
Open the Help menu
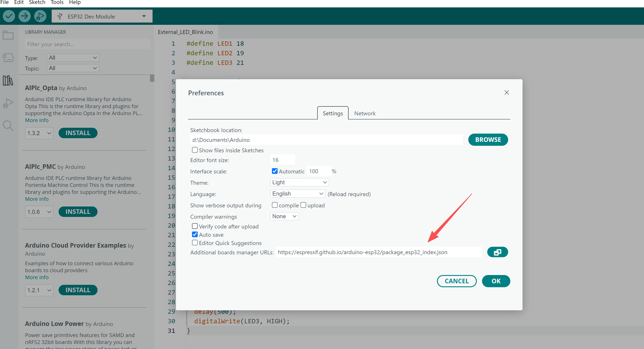(x=75, y=3)
